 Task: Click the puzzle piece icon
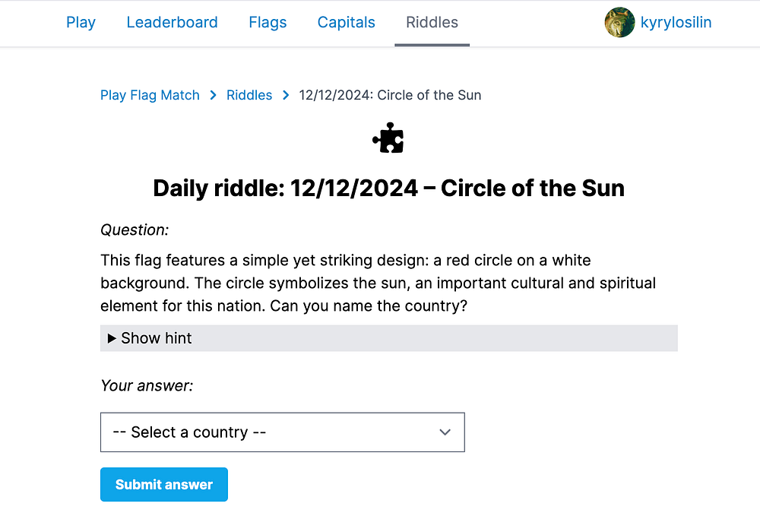pos(388,138)
